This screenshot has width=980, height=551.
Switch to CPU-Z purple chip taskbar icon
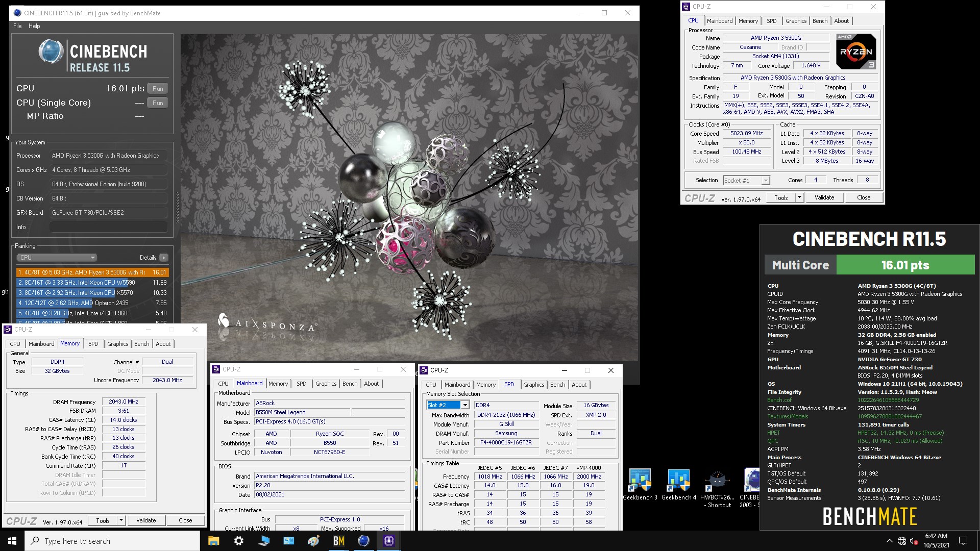coord(389,541)
